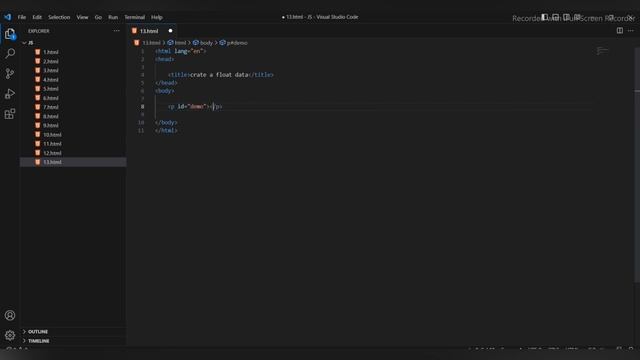
Task: Open 9.html in the Explorer
Action: [51, 126]
